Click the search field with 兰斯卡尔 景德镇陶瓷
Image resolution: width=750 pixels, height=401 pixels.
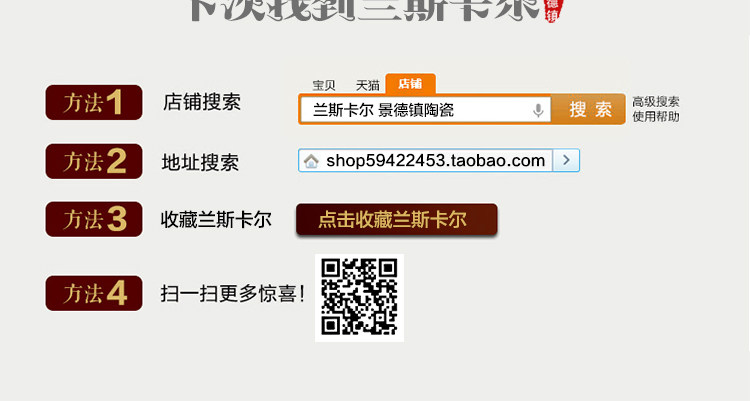pyautogui.click(x=425, y=110)
